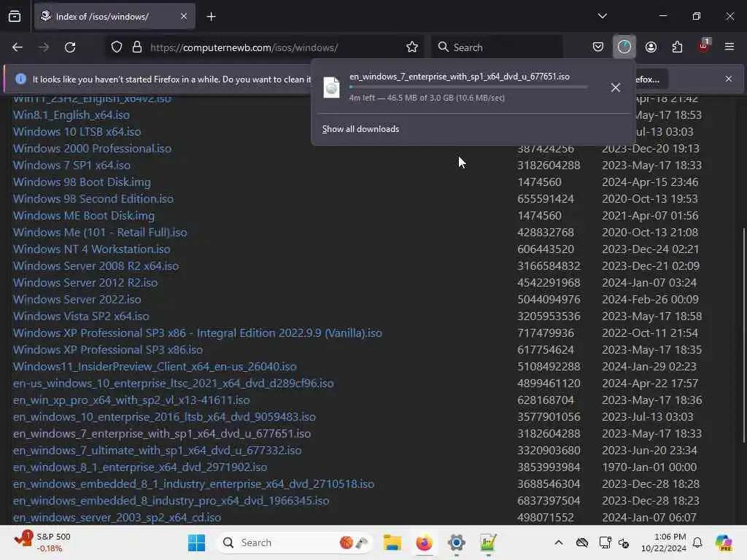Viewport: 747px width, 560px height.
Task: Open the Save to Pocket icon
Action: [x=598, y=47]
